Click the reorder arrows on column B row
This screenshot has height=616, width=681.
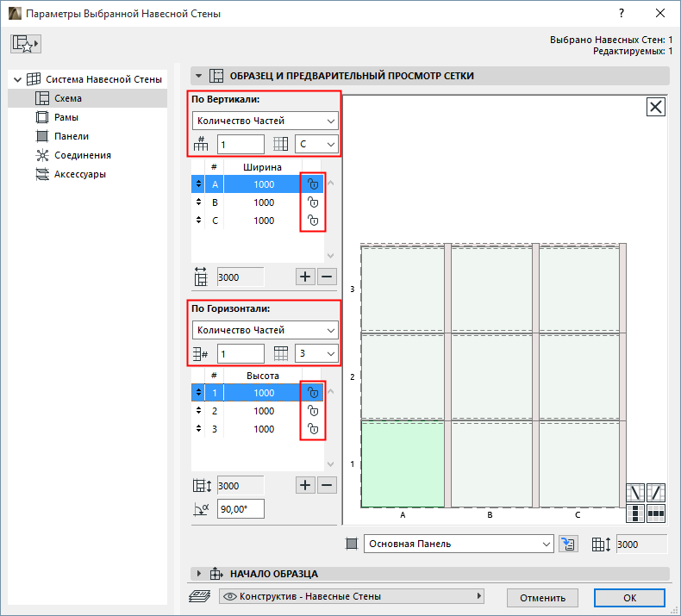click(198, 202)
